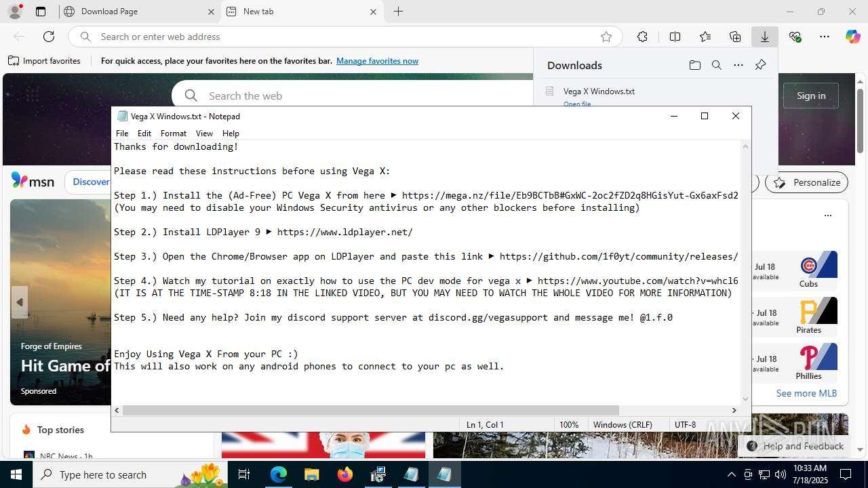Click the Notepad horizontal scroll left arrow
The image size is (868, 488).
coord(117,410)
